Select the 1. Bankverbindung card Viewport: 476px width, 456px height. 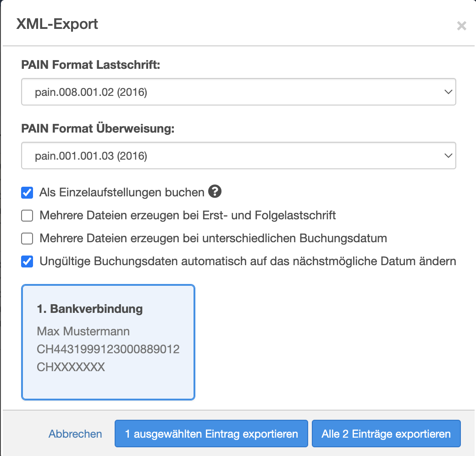point(108,342)
